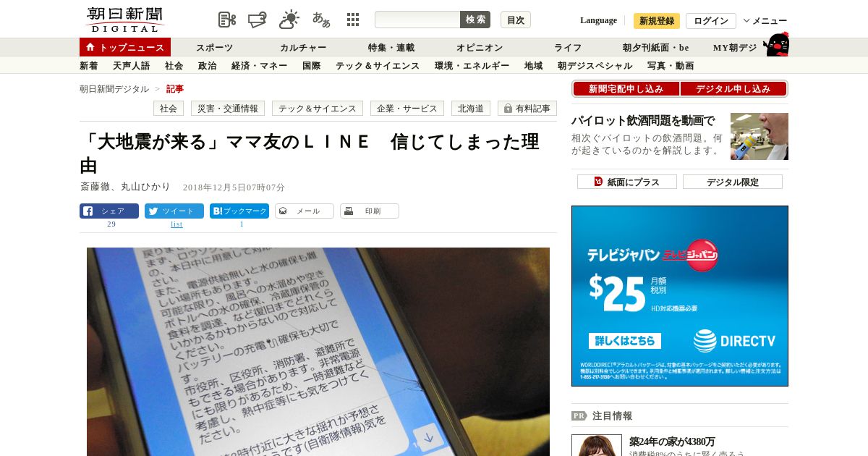Select the MY朝デジ tab

tap(735, 48)
